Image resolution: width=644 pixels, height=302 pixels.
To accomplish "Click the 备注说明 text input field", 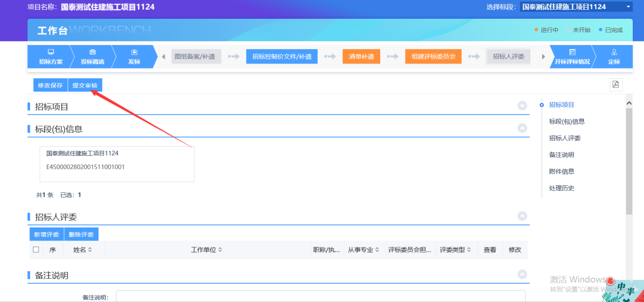I will [320, 296].
